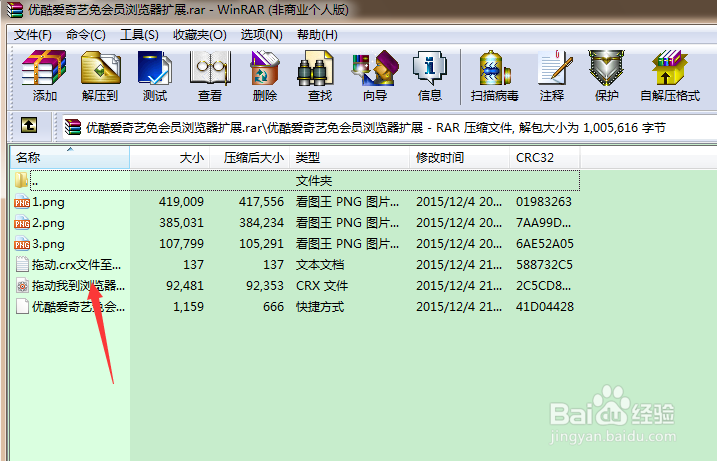Screen dimensions: 717x461
Task: Sort by the 类型 column header
Action: (350, 157)
